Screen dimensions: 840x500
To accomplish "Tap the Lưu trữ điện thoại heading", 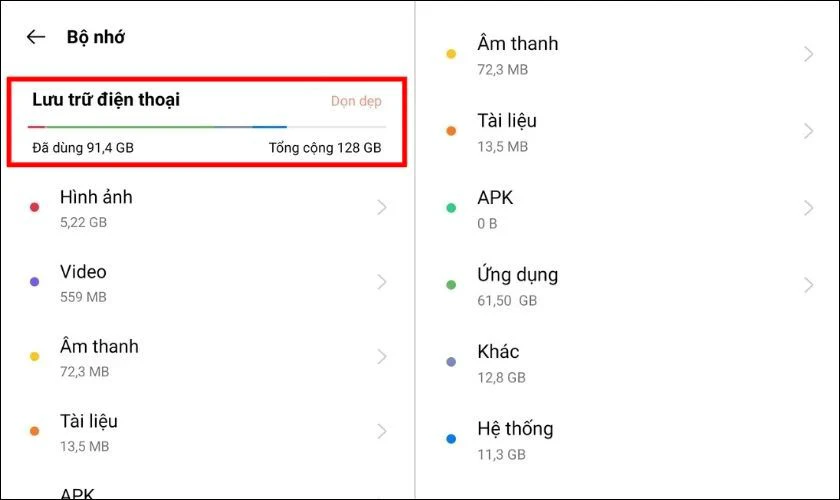I will (106, 99).
